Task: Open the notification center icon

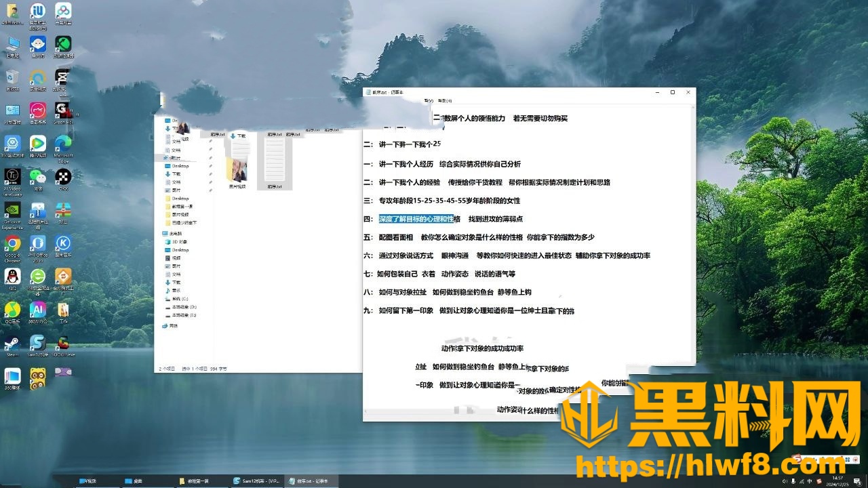Action: coord(859,481)
